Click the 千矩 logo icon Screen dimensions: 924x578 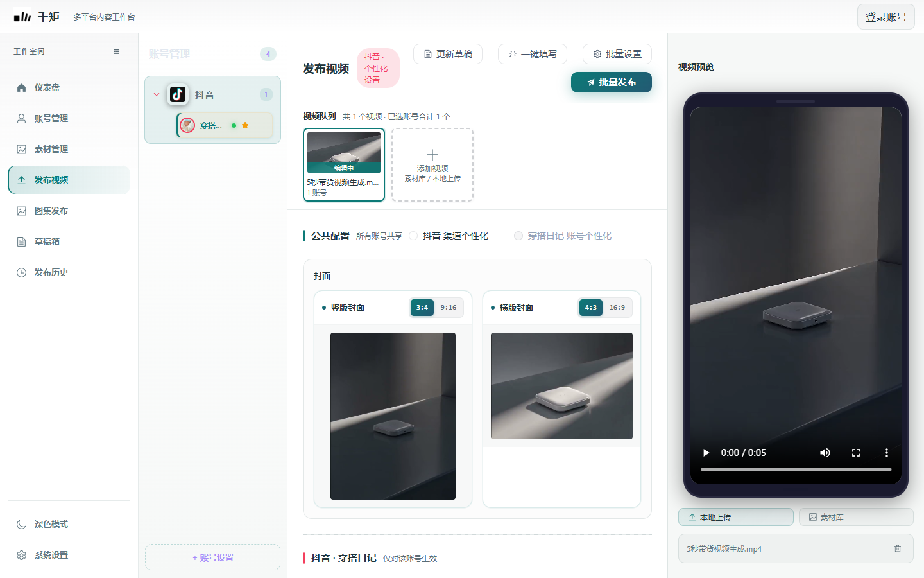22,16
